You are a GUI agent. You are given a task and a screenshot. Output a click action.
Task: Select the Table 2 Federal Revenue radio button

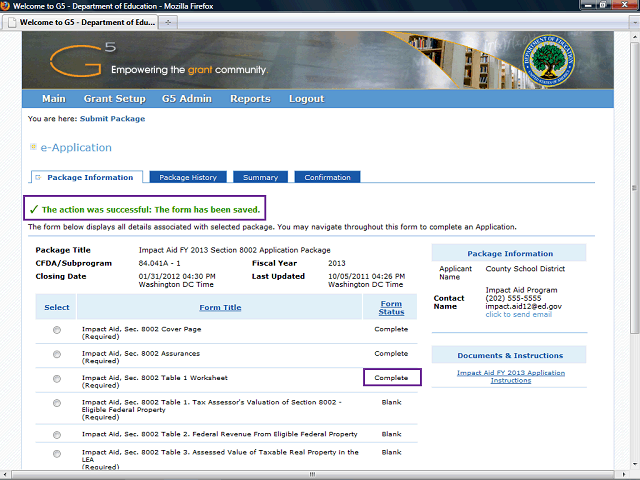pos(56,434)
